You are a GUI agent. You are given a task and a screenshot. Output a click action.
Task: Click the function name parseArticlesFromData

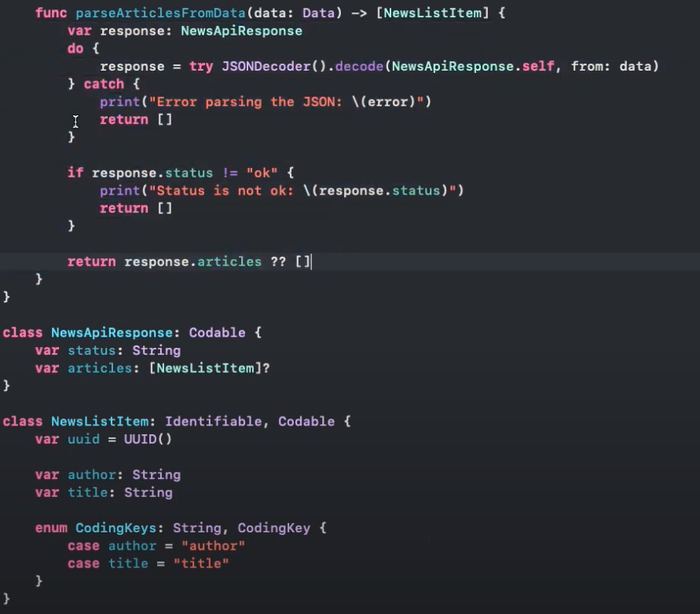[x=160, y=13]
